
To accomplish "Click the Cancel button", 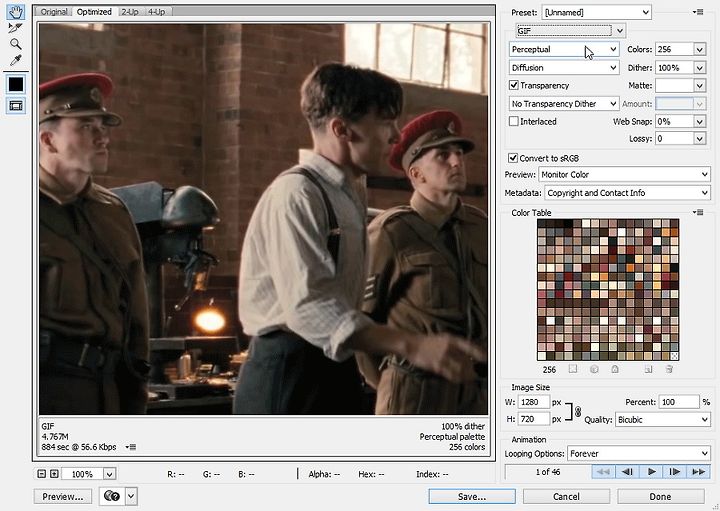I will [566, 496].
